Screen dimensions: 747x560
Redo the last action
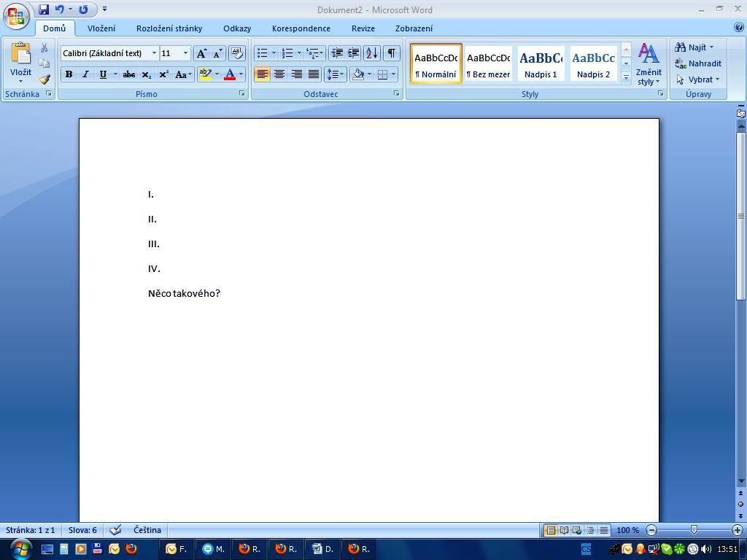[83, 9]
